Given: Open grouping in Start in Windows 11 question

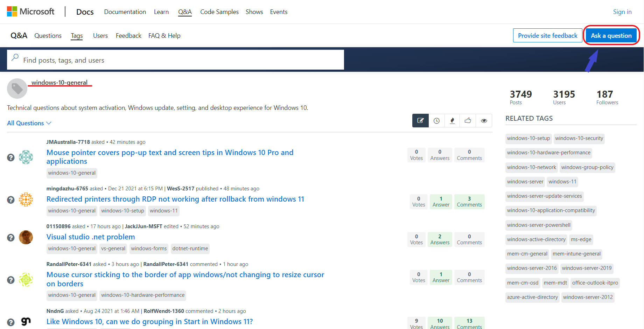Looking at the screenshot, I should coord(149,322).
